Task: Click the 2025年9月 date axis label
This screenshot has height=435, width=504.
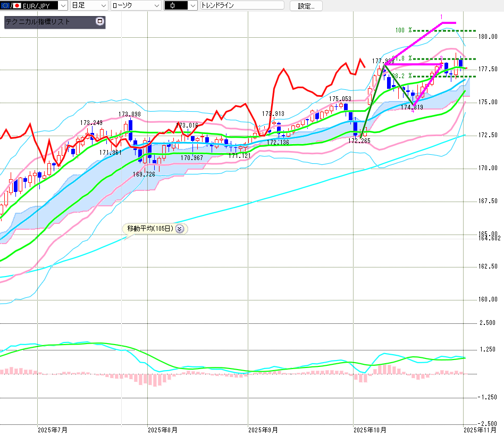Action: pyautogui.click(x=263, y=429)
